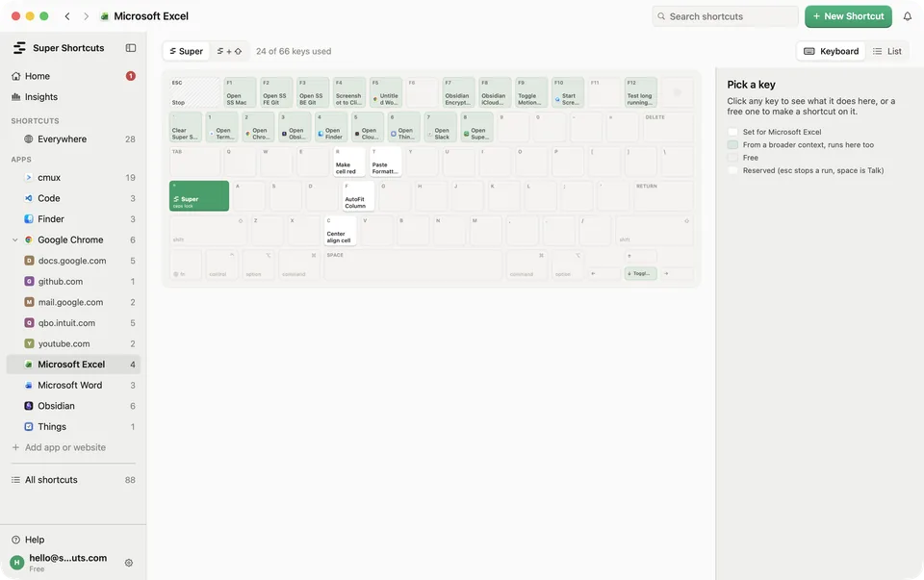Click the Things app icon in sidebar
The image size is (924, 580).
pos(28,426)
